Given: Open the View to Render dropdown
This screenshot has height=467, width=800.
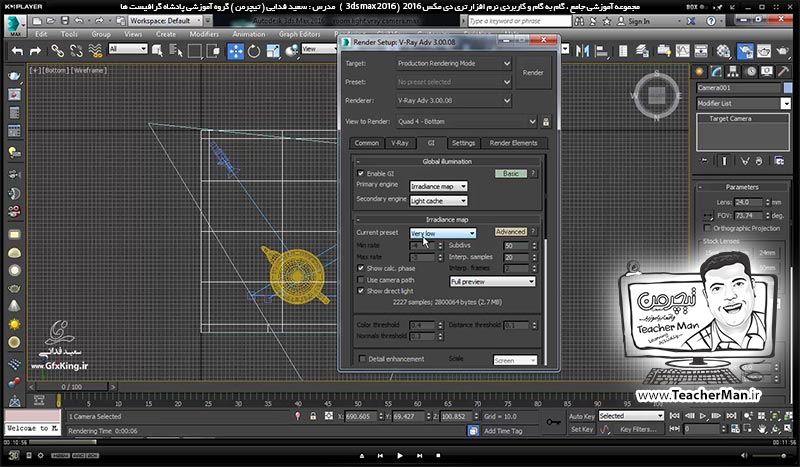Looking at the screenshot, I should click(466, 122).
